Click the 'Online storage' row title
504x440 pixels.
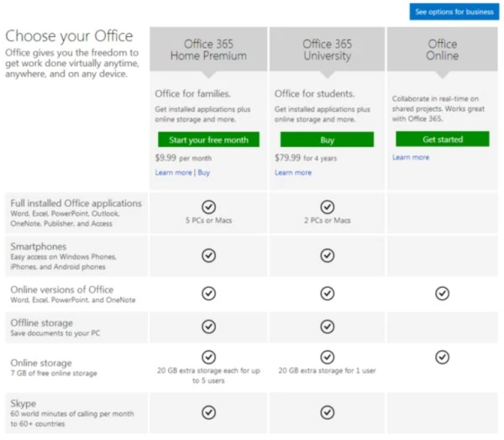41,363
